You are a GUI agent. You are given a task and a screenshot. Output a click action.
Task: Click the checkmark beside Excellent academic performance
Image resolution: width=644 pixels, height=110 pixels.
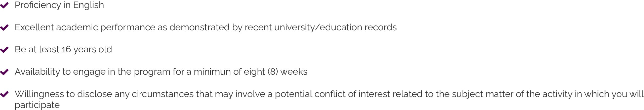[4, 28]
